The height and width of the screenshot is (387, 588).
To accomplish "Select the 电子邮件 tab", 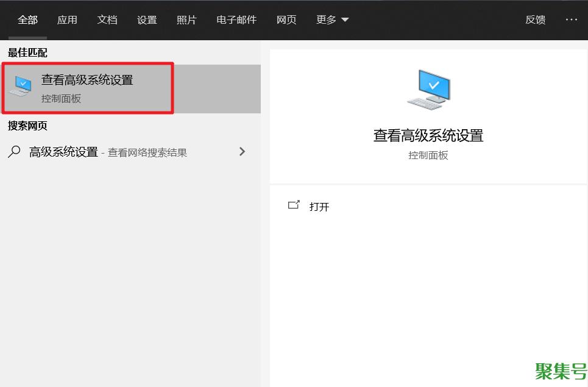I will point(236,20).
